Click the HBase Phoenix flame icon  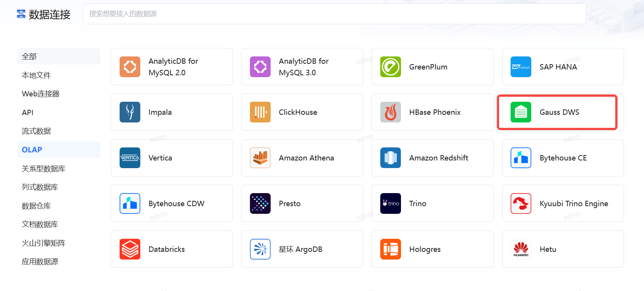[x=390, y=112]
